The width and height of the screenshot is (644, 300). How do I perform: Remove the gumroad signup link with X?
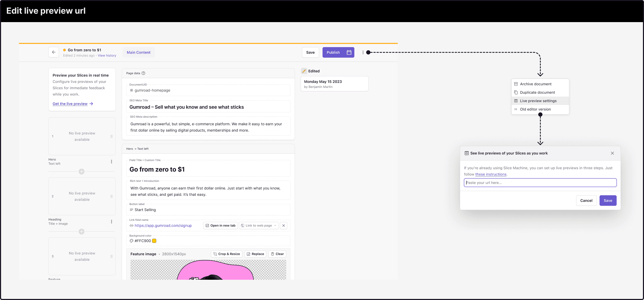[x=284, y=226]
